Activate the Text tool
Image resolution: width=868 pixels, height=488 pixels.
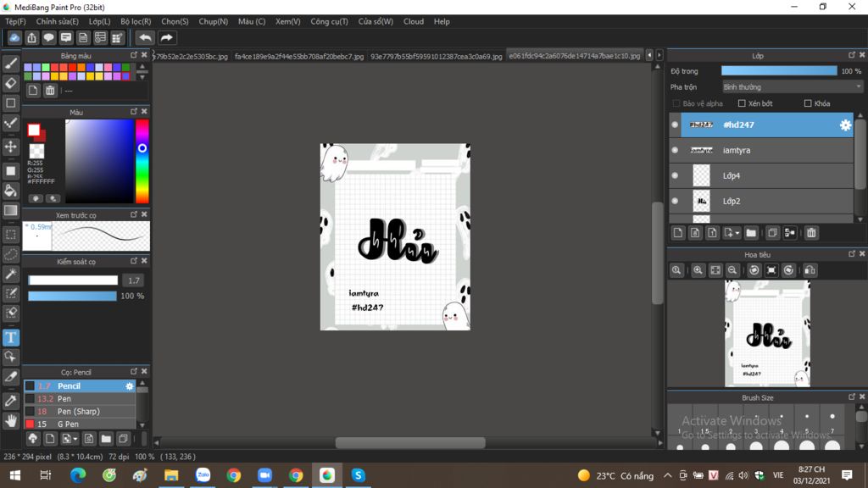tap(10, 337)
